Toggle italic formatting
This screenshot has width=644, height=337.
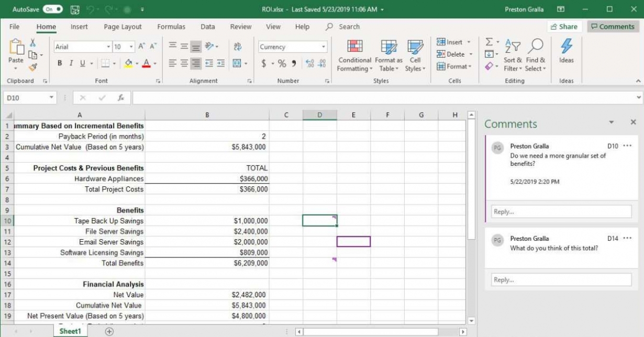coord(71,63)
